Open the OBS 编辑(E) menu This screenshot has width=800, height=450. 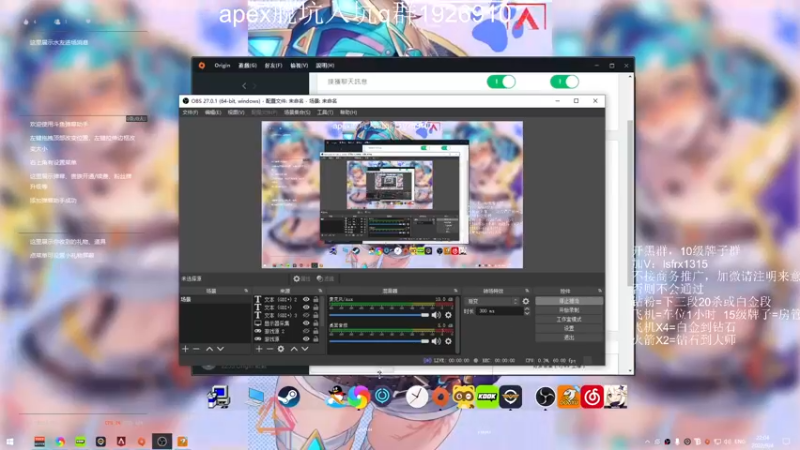213,112
